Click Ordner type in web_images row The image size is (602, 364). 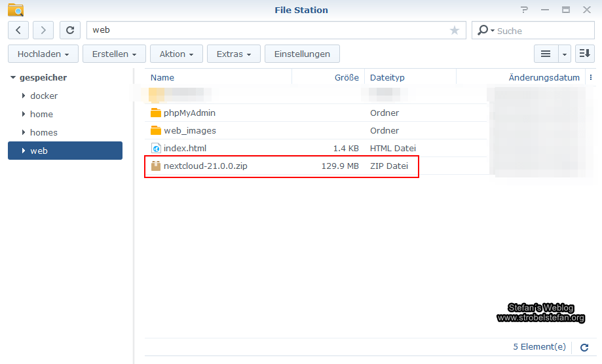[x=385, y=130]
